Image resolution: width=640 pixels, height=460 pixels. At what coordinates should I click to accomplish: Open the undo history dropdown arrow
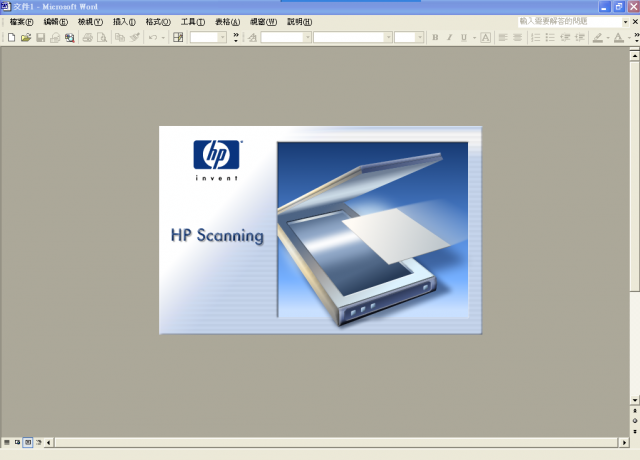point(163,38)
